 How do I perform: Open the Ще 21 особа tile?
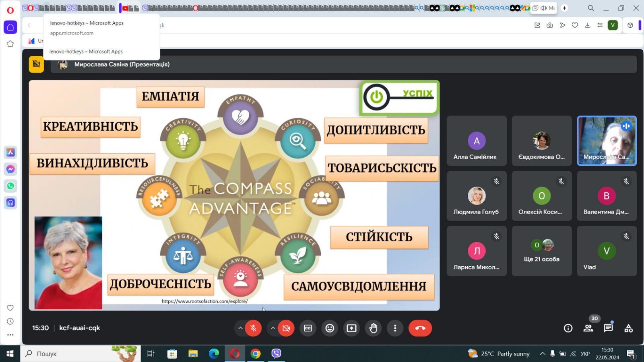tap(542, 251)
